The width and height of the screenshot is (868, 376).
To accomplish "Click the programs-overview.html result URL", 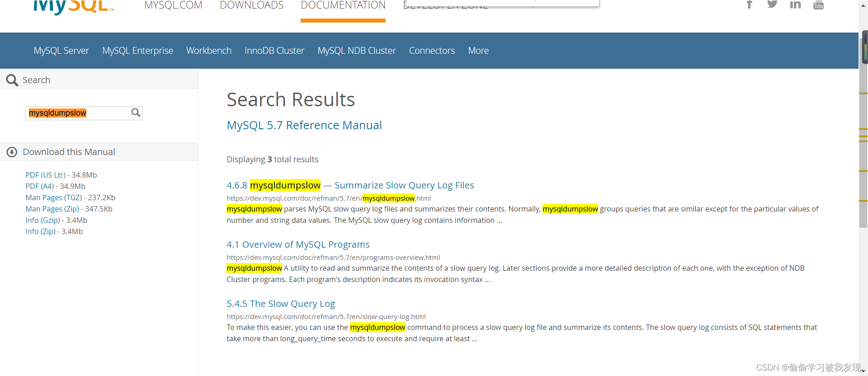I will (333, 257).
